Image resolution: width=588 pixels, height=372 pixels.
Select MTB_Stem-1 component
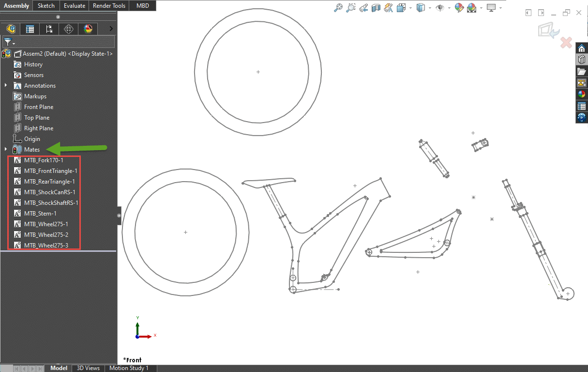(40, 214)
